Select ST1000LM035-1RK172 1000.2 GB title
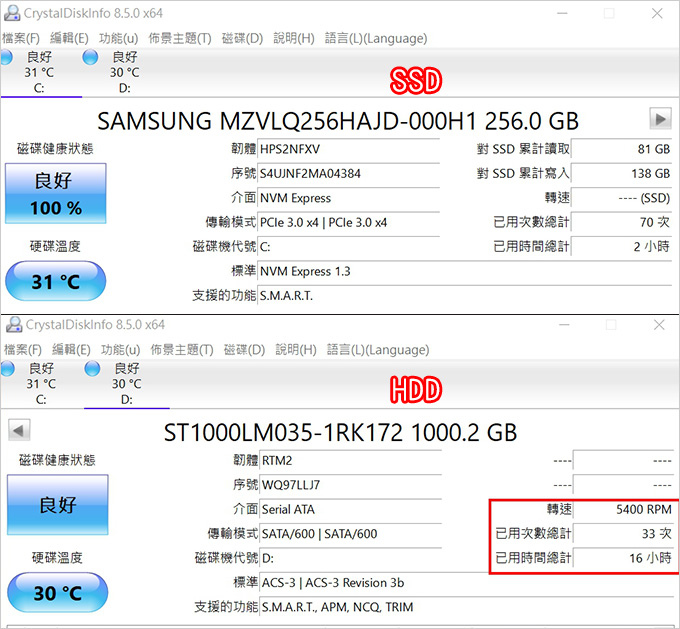This screenshot has height=629, width=680. [340, 432]
